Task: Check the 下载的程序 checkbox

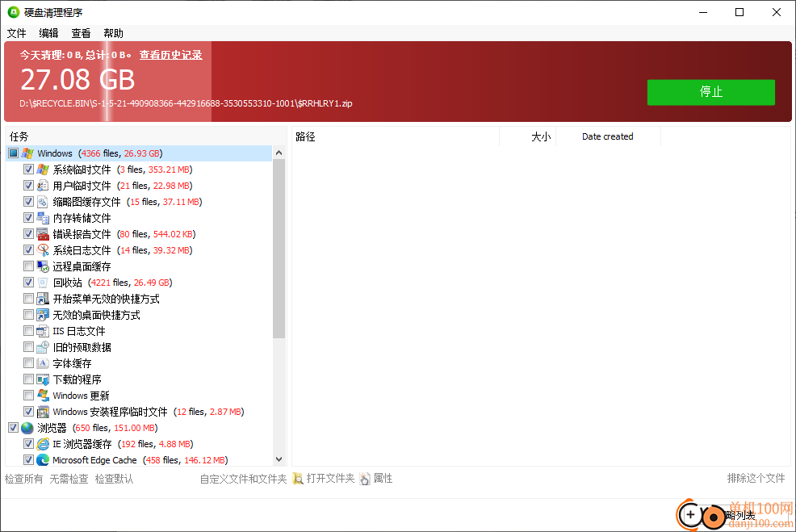Action: click(x=28, y=379)
